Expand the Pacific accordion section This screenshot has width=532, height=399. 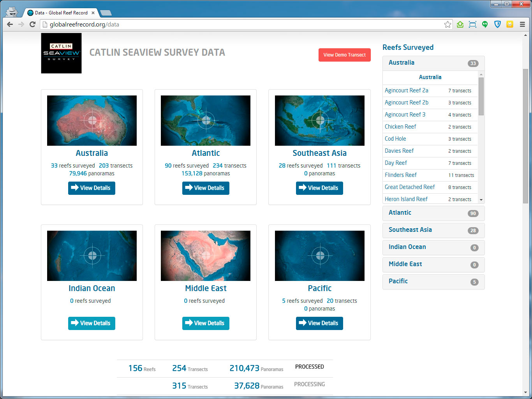pos(433,282)
